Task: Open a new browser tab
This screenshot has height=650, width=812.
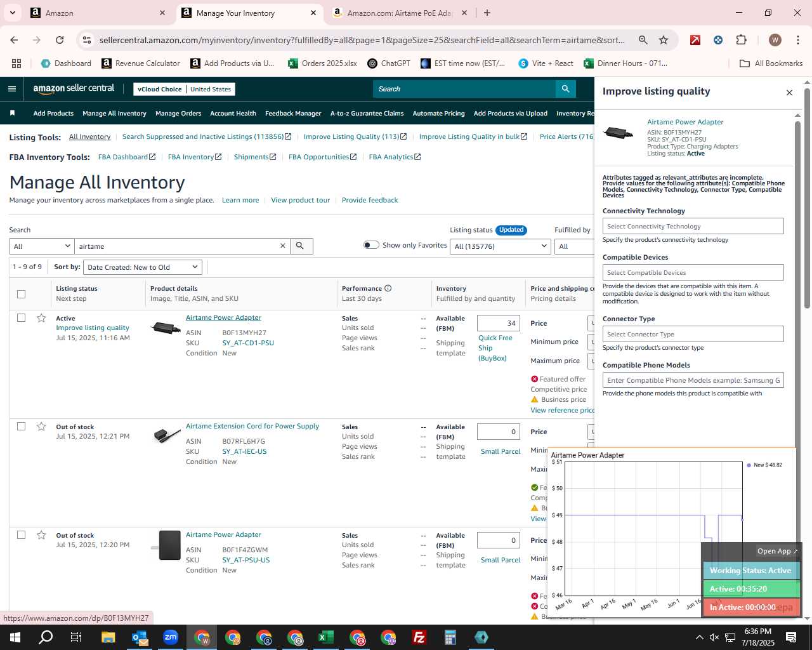Action: (x=487, y=13)
